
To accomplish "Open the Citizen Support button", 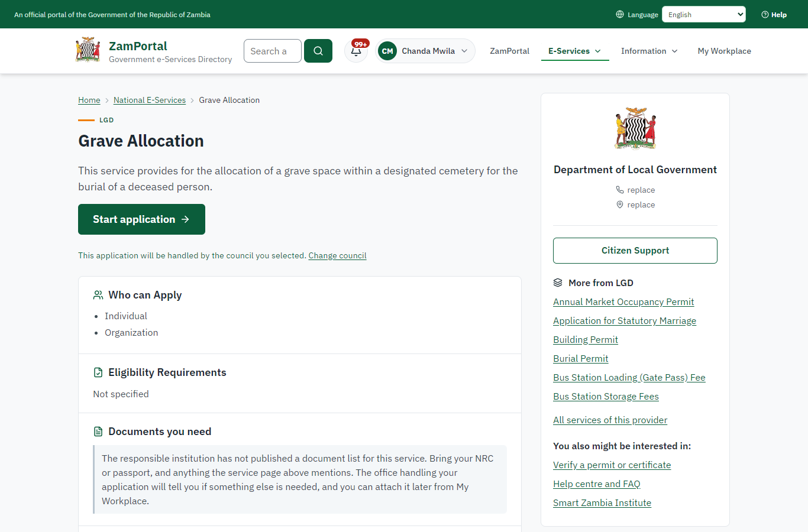I will pos(635,251).
